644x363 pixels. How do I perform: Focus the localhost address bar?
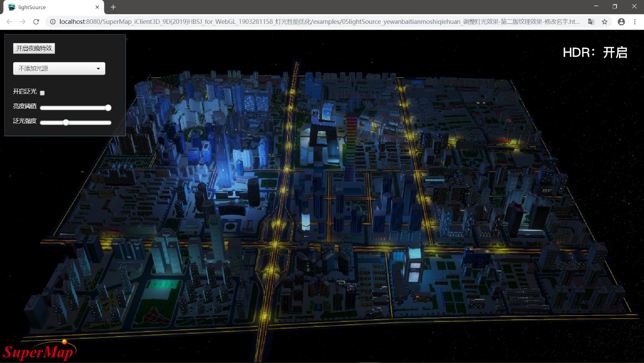(320, 22)
